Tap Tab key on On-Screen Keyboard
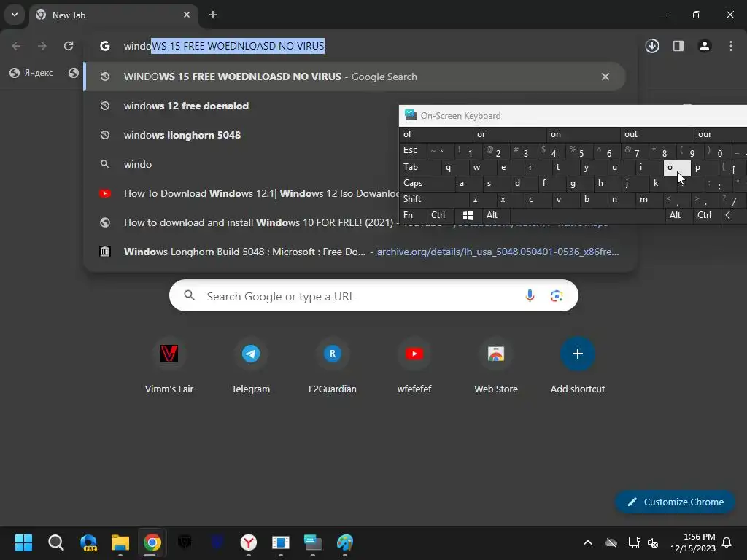Viewport: 747px width, 560px height. coord(419,167)
